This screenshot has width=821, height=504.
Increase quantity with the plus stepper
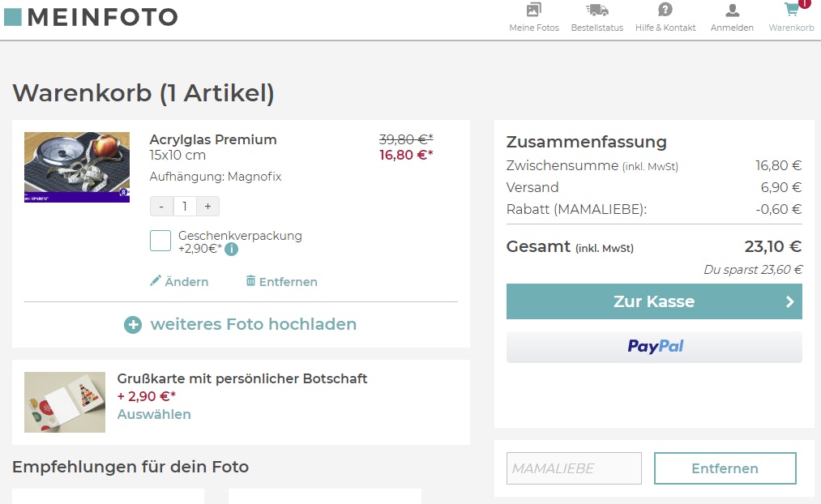207,207
